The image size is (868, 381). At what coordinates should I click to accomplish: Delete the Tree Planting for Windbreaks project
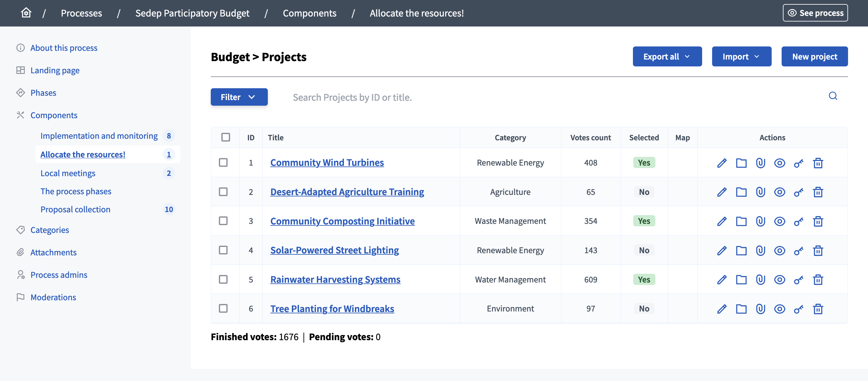click(818, 308)
